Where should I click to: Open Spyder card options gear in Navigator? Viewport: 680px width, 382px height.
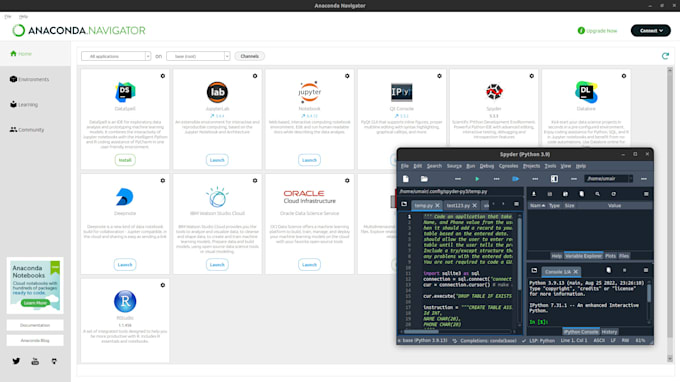coord(531,76)
